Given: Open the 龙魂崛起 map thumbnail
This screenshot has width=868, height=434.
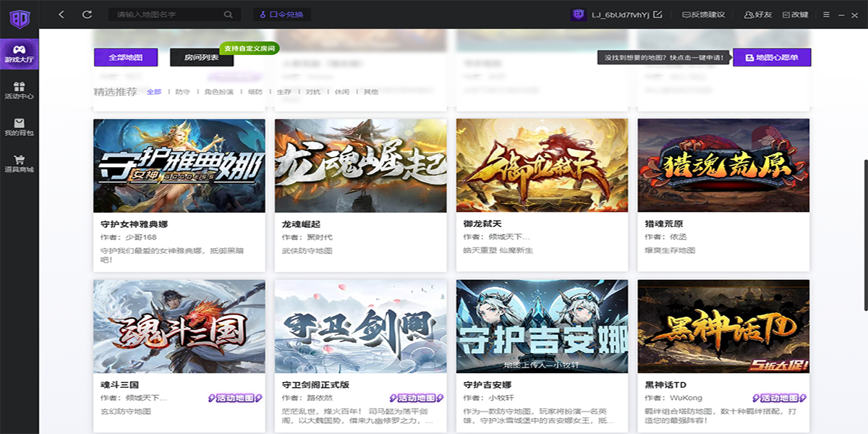Looking at the screenshot, I should pos(360,166).
